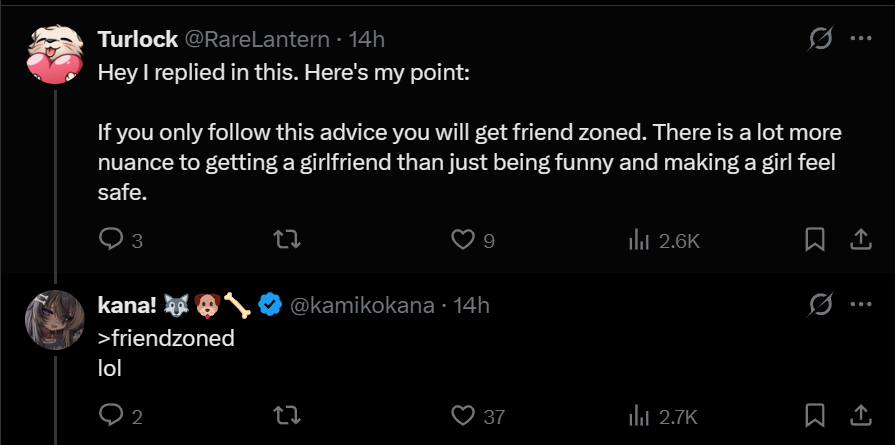Open more options on Turlock's tweet
Screen dimensions: 895x445
860,39
